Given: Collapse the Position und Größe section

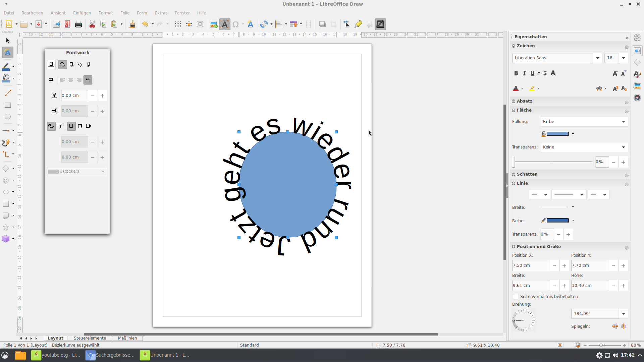Looking at the screenshot, I should tap(514, 247).
